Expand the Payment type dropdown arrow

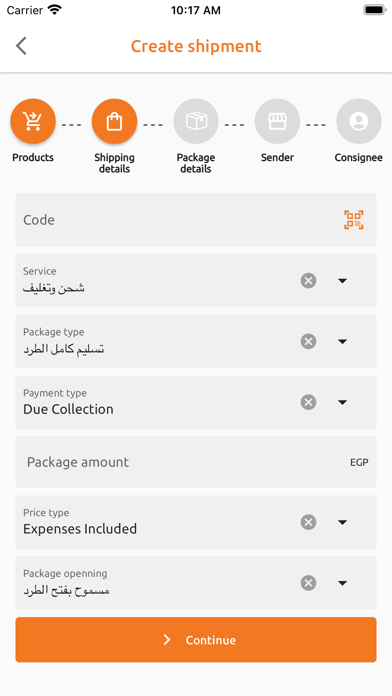[x=342, y=402]
